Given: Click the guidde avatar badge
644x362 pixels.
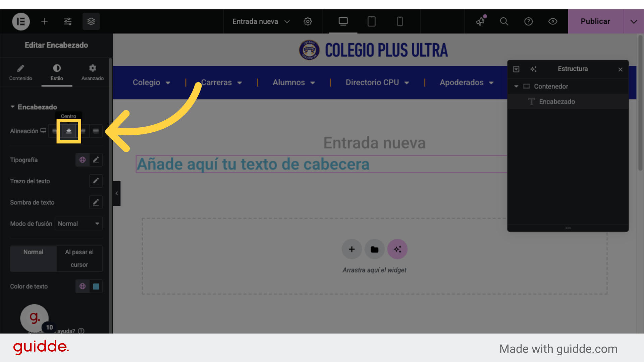Looking at the screenshot, I should 35,318.
